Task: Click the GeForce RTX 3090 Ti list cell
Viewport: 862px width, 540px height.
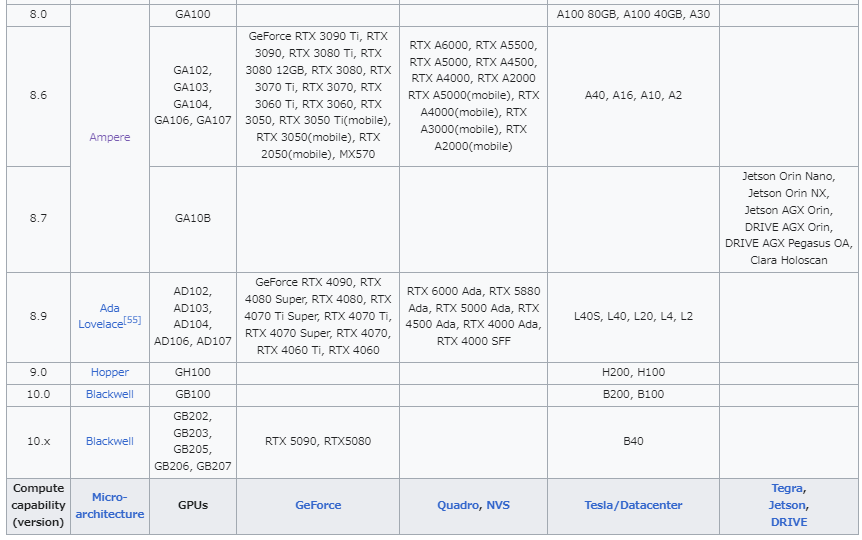Action: [318, 96]
